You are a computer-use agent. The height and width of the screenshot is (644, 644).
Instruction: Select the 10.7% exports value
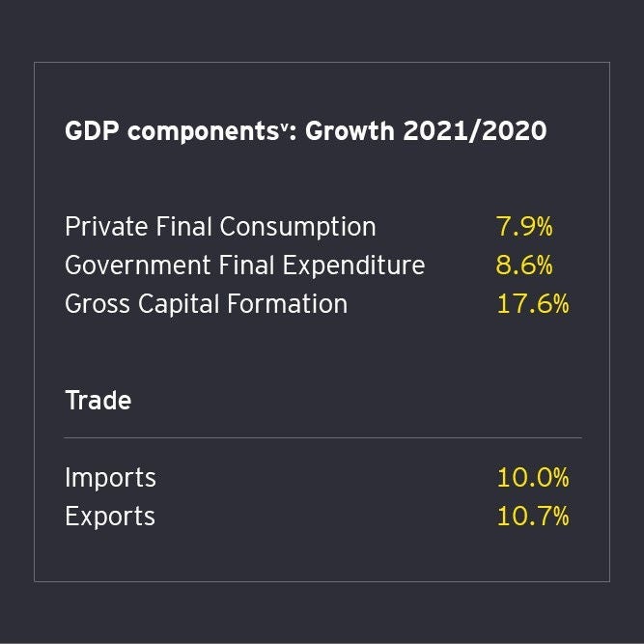533,517
